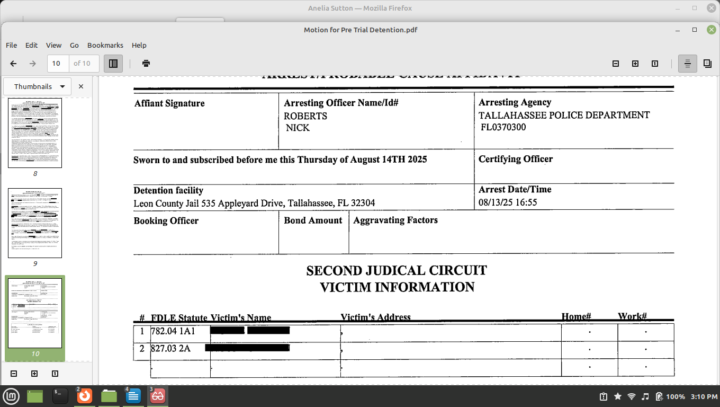Click the star icon in system tray
Viewport: 720px width, 407px height.
[x=618, y=396]
